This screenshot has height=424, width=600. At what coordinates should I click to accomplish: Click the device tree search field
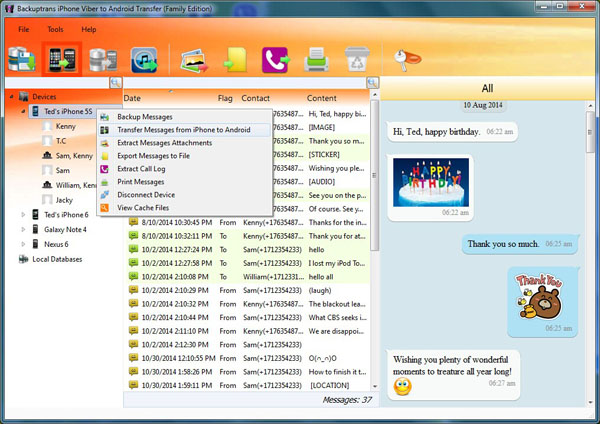click(57, 82)
